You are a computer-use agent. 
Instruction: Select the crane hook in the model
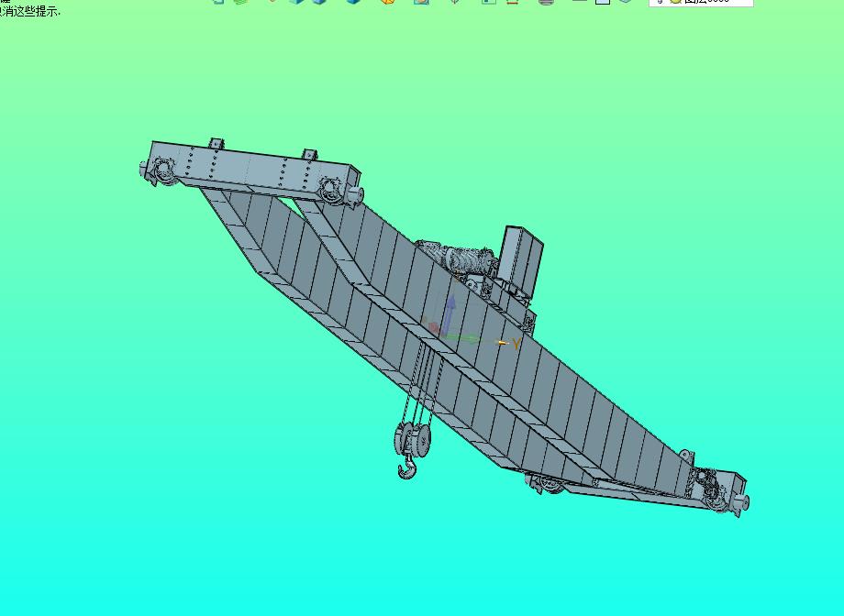coord(407,467)
